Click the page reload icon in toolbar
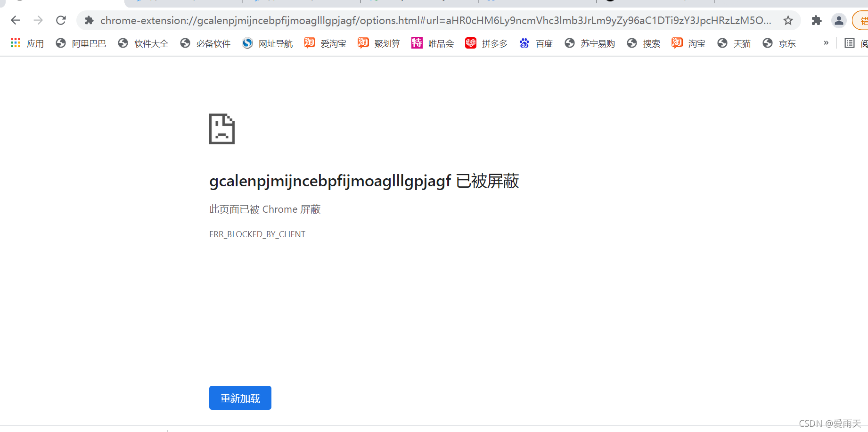 (61, 20)
